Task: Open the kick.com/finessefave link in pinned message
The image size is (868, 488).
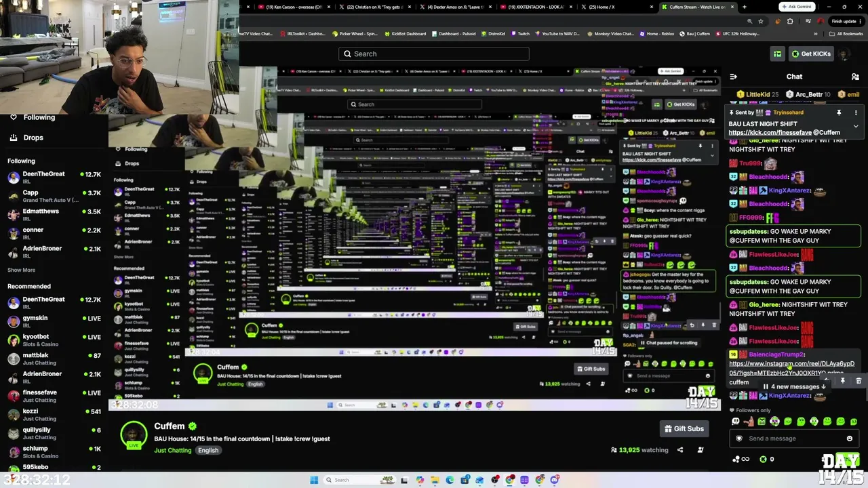Action: click(770, 133)
